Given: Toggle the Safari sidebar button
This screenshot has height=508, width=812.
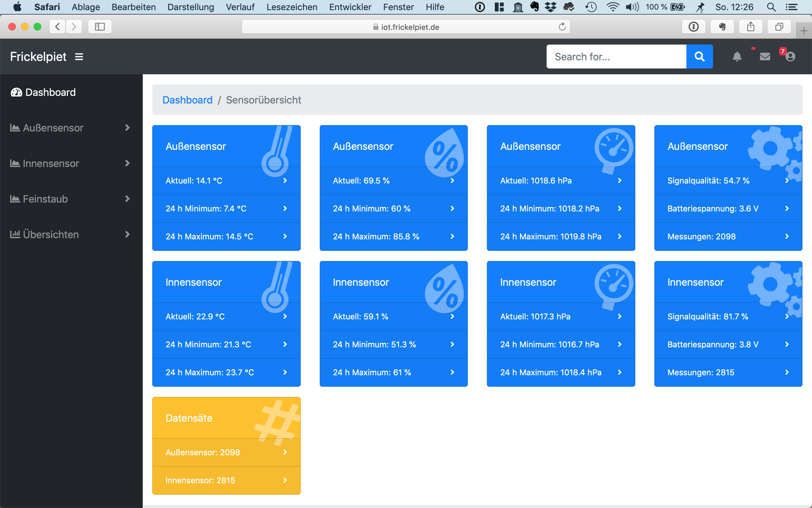Looking at the screenshot, I should [x=100, y=27].
